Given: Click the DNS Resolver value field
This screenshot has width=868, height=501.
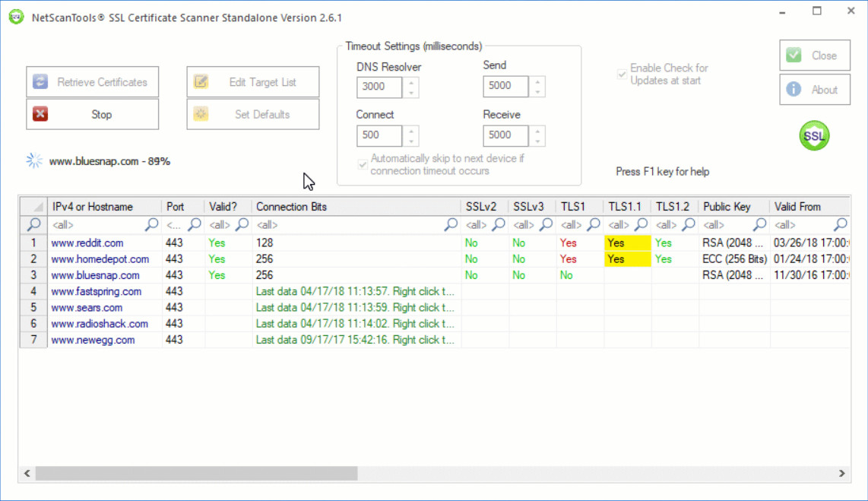Looking at the screenshot, I should [x=379, y=87].
